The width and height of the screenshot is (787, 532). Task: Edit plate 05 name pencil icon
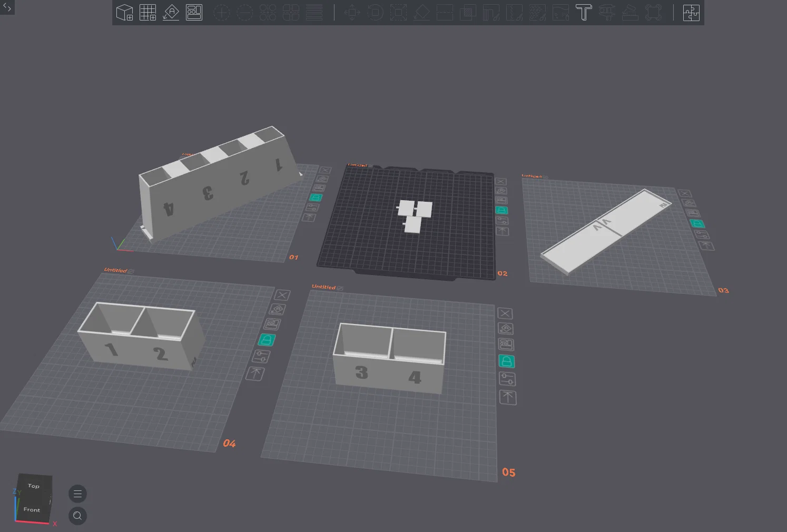coord(340,288)
